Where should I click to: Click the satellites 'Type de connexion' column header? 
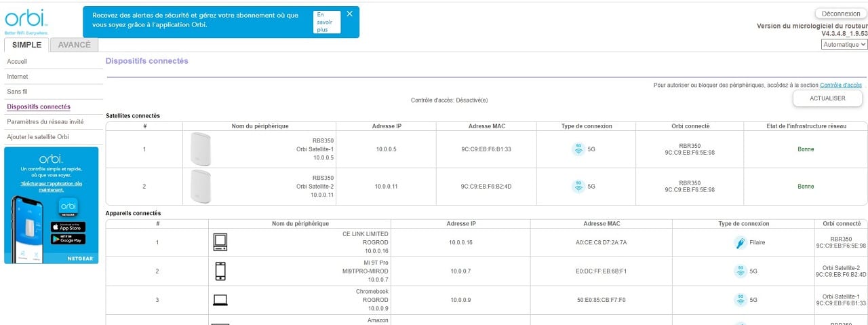tap(586, 126)
